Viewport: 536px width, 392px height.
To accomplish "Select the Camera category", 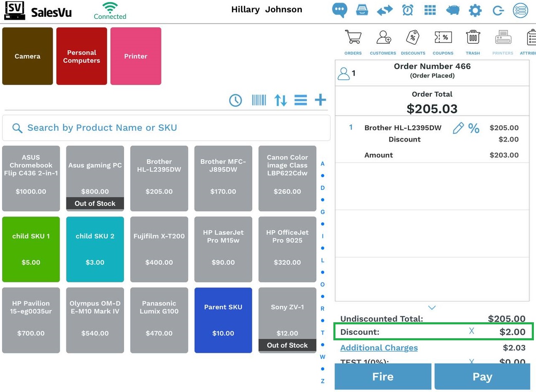I will 27,56.
